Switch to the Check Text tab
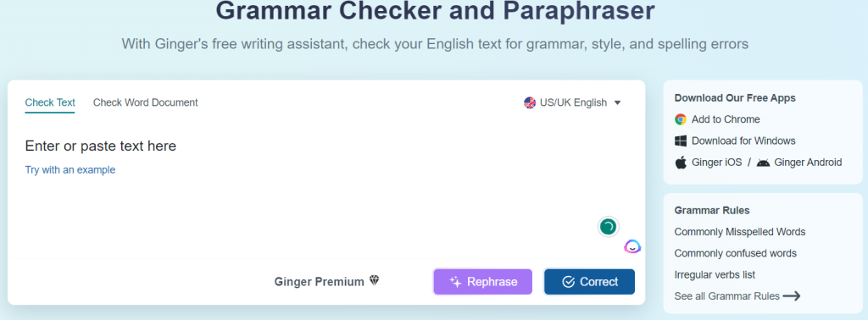This screenshot has width=868, height=320. (50, 102)
